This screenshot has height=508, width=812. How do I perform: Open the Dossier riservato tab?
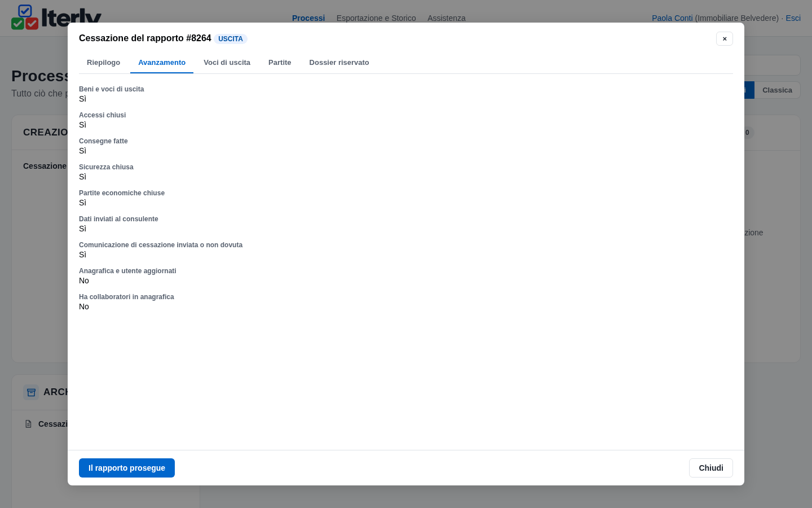point(339,63)
